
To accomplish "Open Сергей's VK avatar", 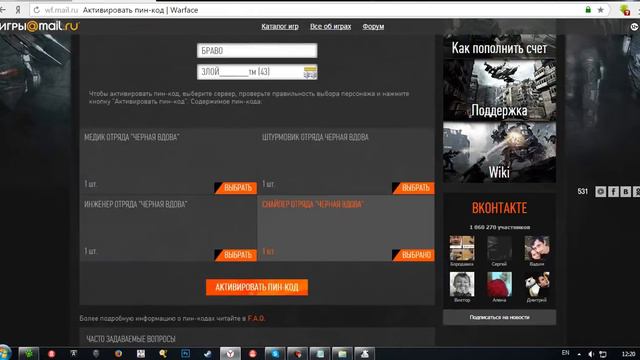I will pyautogui.click(x=499, y=248).
